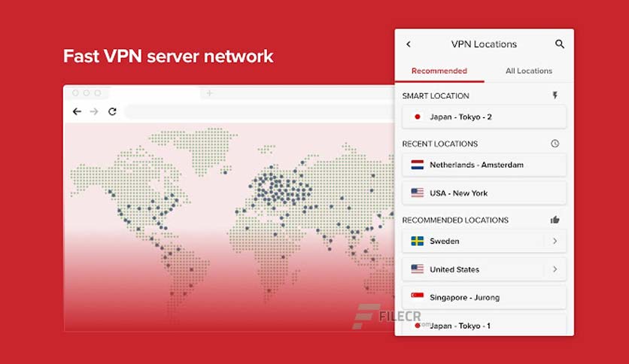Click the Smart Location lightning bolt icon
The height and width of the screenshot is (364, 629).
(x=555, y=96)
